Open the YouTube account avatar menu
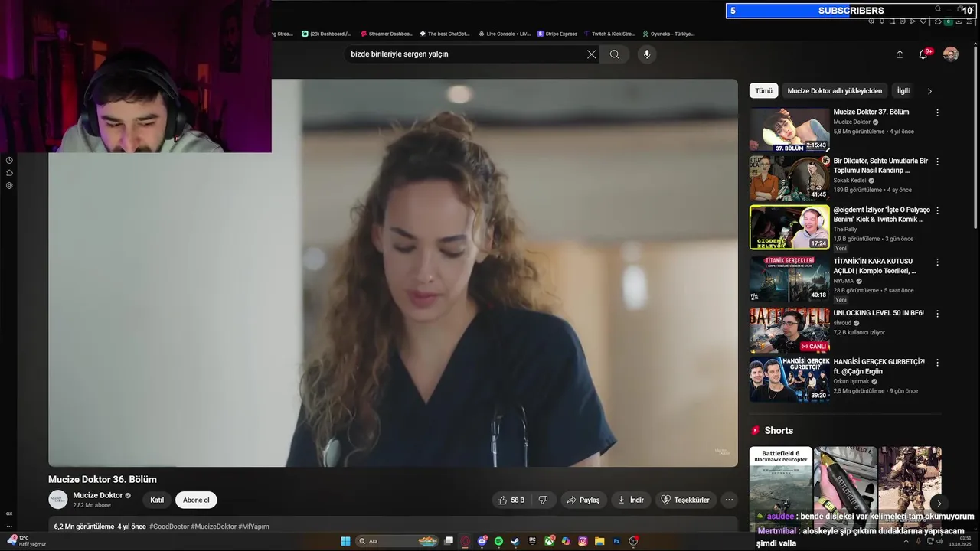 tap(951, 54)
